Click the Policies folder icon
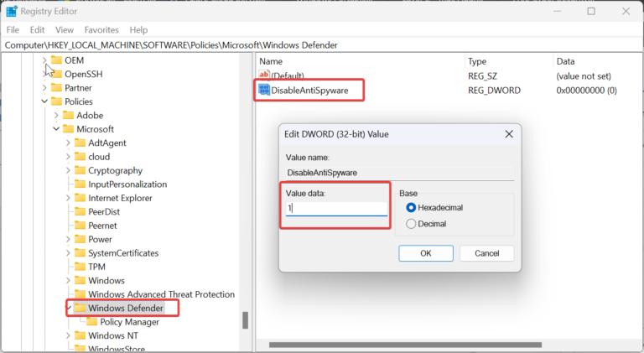The image size is (644, 353). click(x=56, y=101)
